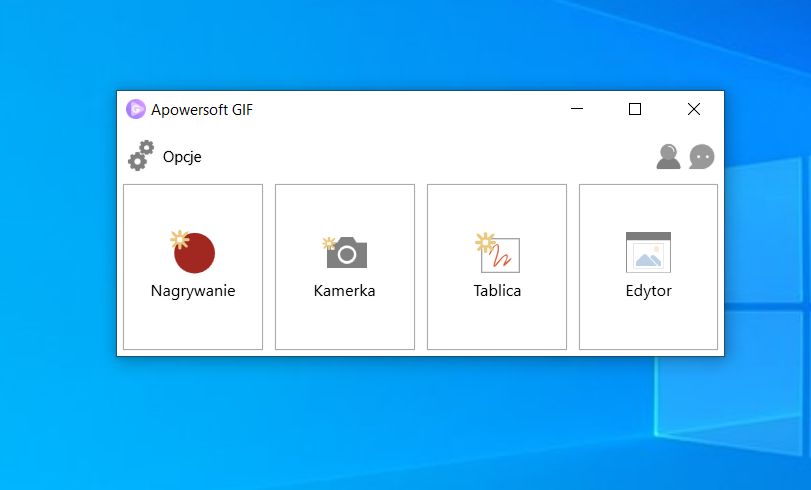
Task: Open the user account profile icon
Action: [668, 157]
